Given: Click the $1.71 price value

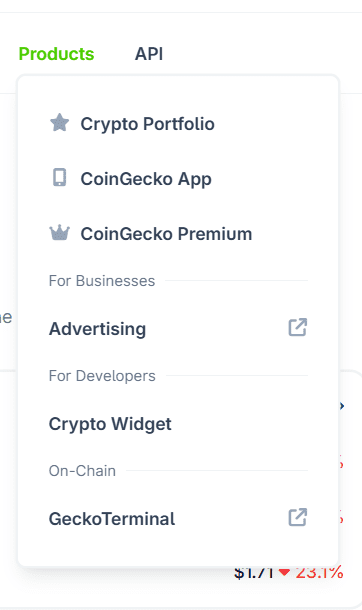Looking at the screenshot, I should 254,573.
